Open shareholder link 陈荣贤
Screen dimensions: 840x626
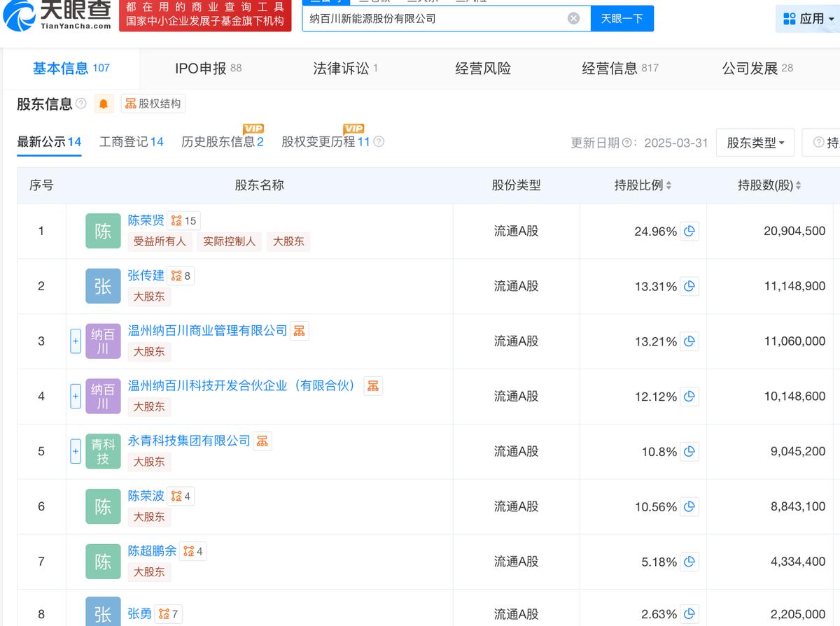146,220
